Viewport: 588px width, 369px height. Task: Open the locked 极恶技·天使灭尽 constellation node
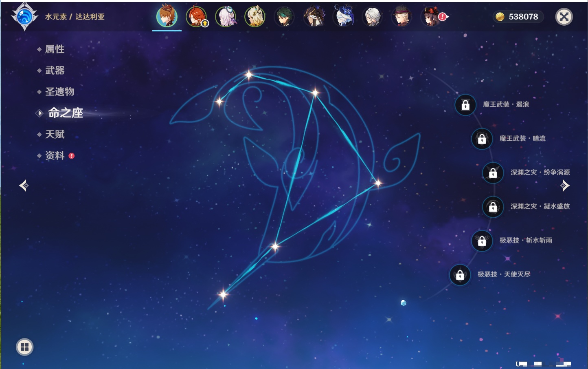coord(460,275)
